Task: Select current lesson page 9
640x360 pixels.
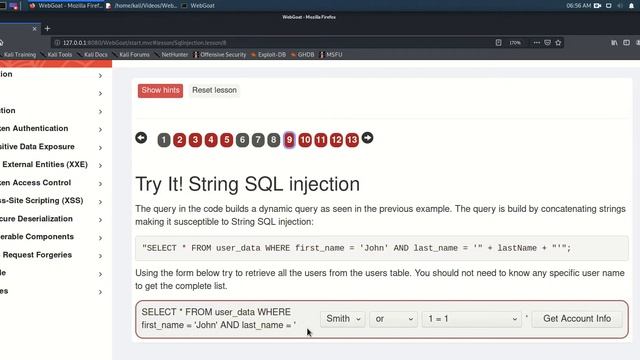Action: (289, 140)
